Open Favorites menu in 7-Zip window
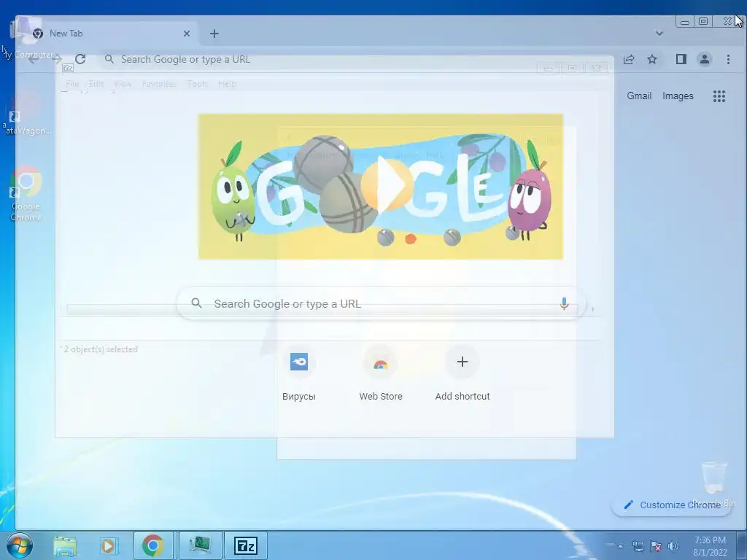This screenshot has width=747, height=560. 159,84
